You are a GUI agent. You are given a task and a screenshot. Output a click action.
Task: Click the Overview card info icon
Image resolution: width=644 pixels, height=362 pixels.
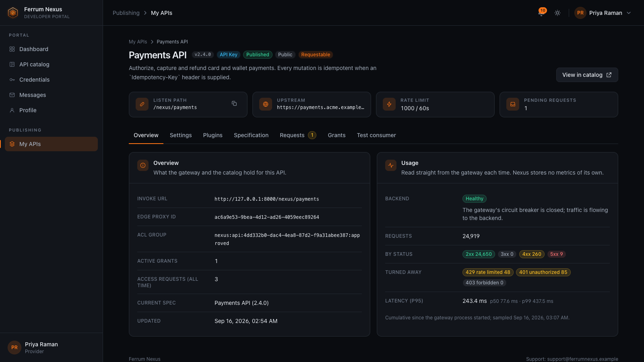click(x=143, y=165)
